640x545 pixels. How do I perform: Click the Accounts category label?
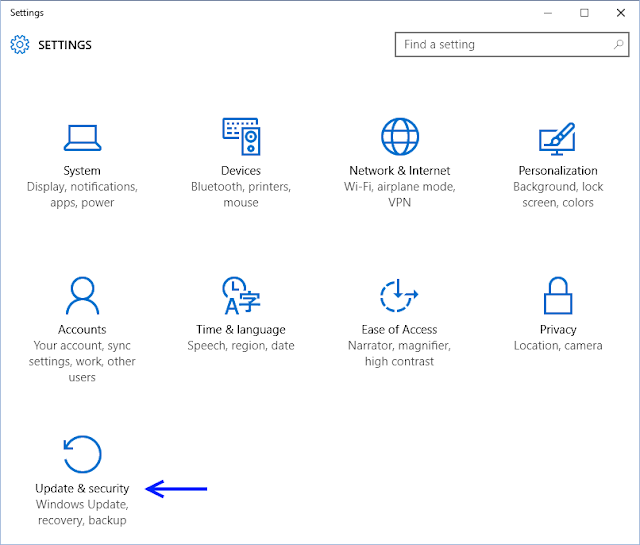(x=82, y=329)
